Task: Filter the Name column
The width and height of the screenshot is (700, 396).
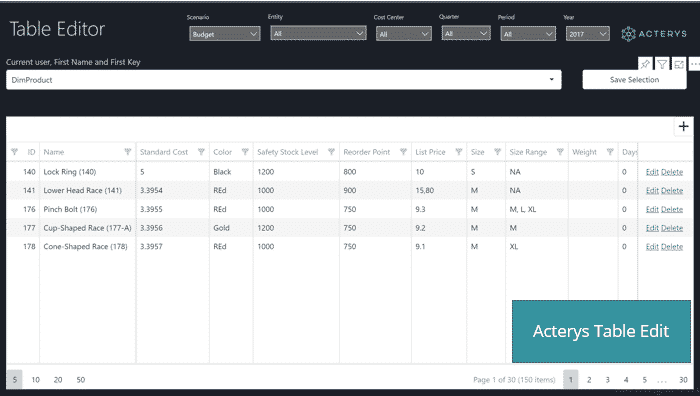Action: (x=128, y=152)
